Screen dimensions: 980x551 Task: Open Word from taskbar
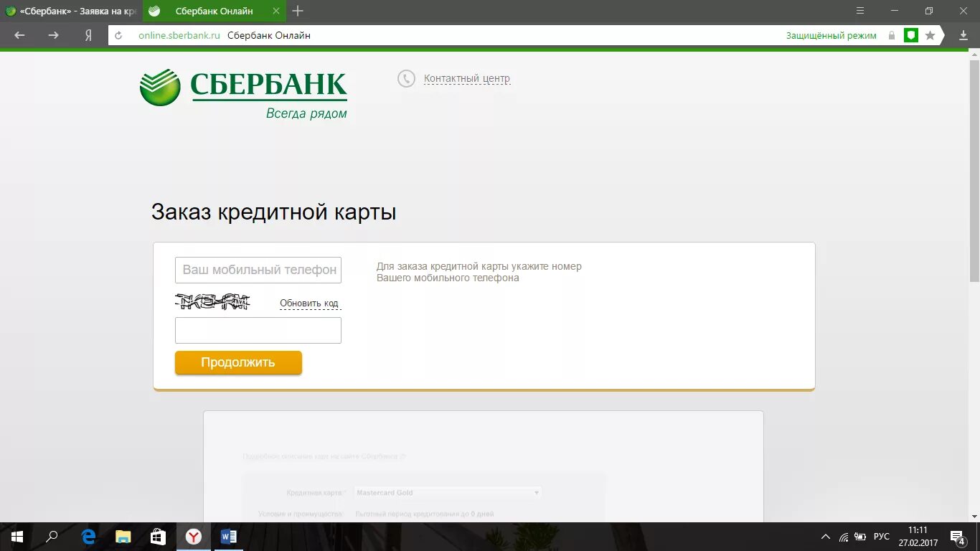tap(229, 537)
